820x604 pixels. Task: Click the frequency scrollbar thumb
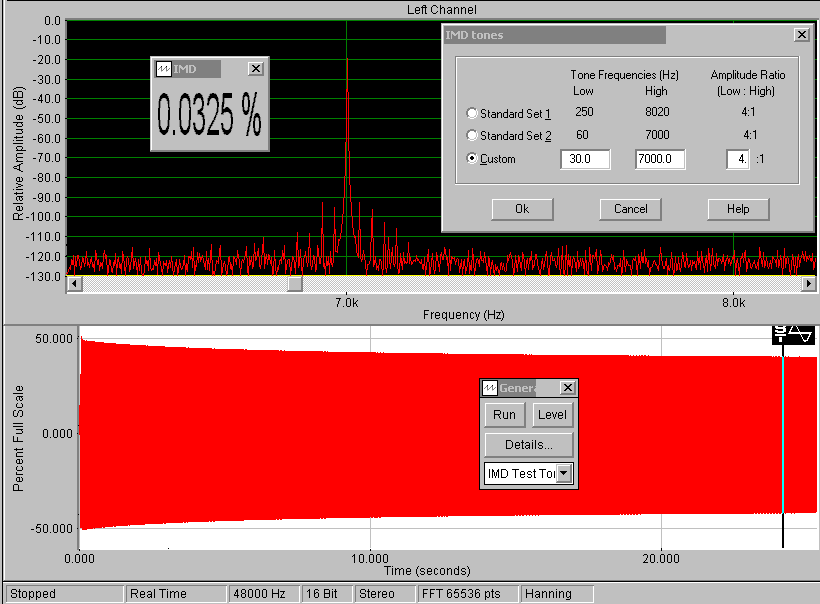click(294, 285)
